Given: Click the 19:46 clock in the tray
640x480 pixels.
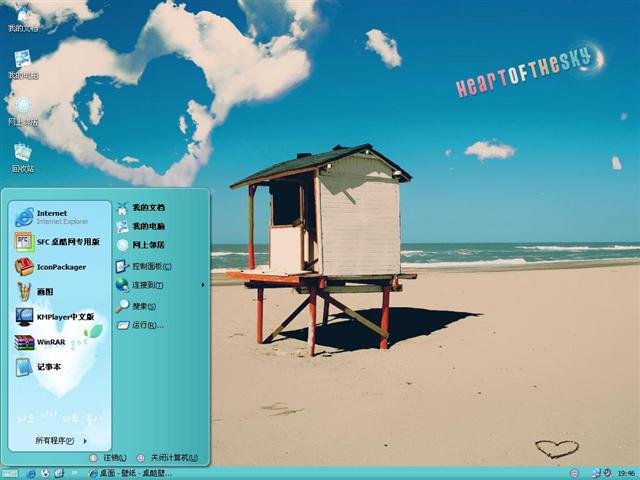Looking at the screenshot, I should (x=626, y=473).
